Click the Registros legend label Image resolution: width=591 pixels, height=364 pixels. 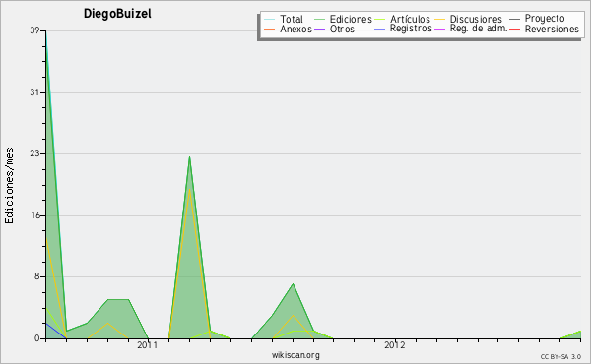(411, 29)
